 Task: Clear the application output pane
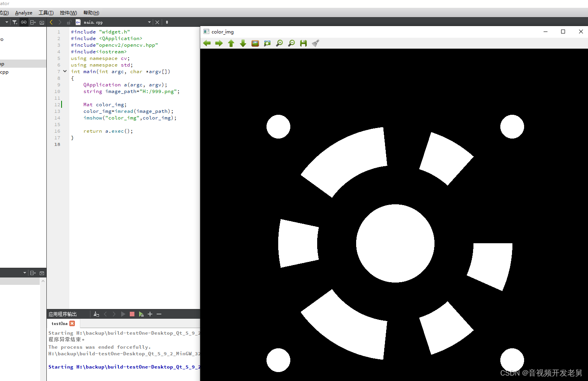click(96, 314)
